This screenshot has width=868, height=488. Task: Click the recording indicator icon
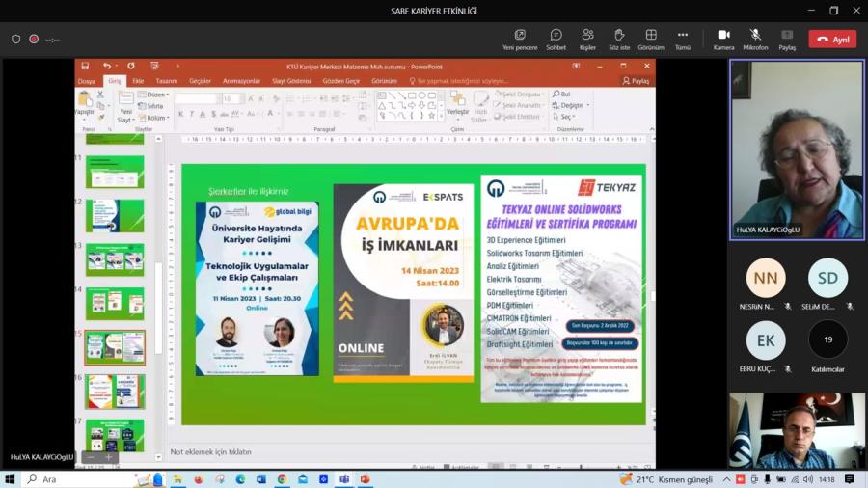click(34, 40)
